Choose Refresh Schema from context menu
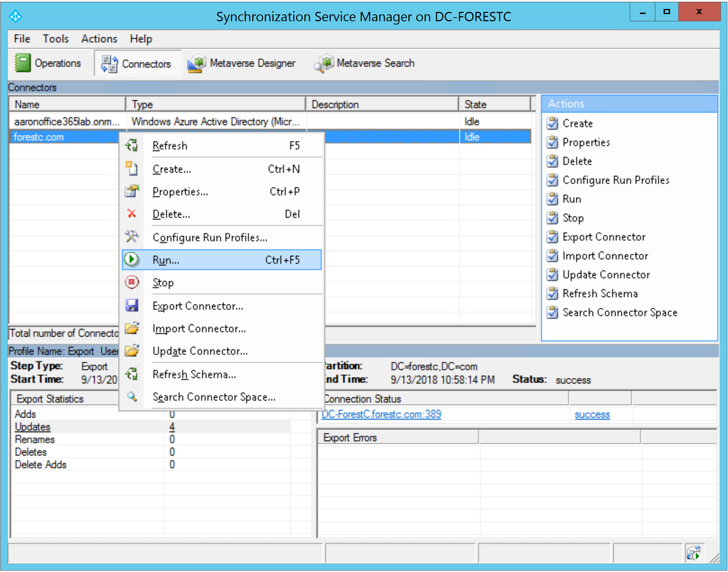The width and height of the screenshot is (728, 572). [x=194, y=374]
